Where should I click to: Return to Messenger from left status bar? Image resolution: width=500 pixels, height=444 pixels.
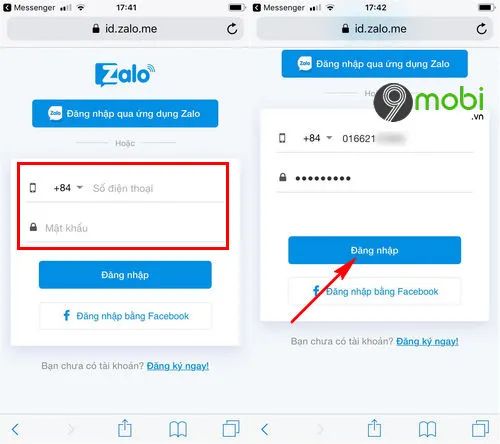[29, 8]
